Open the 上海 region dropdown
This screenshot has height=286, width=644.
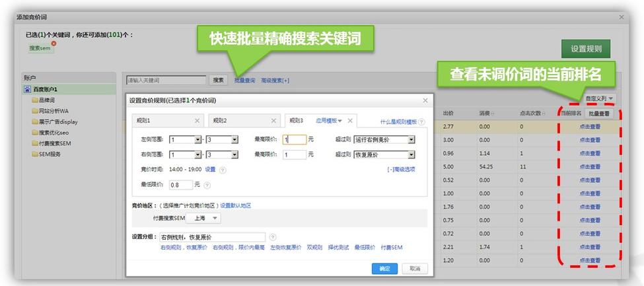203,219
